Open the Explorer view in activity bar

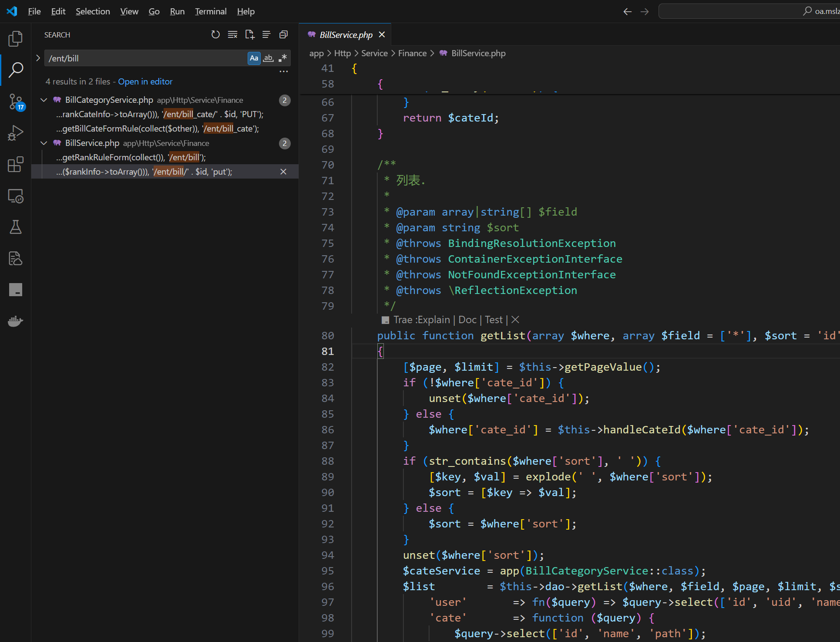15,39
